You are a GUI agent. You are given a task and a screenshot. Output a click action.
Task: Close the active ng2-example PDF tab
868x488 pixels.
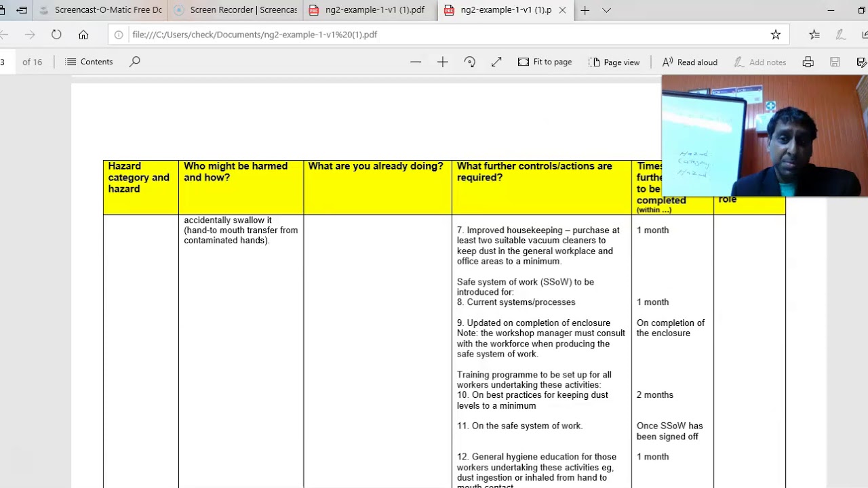(562, 10)
